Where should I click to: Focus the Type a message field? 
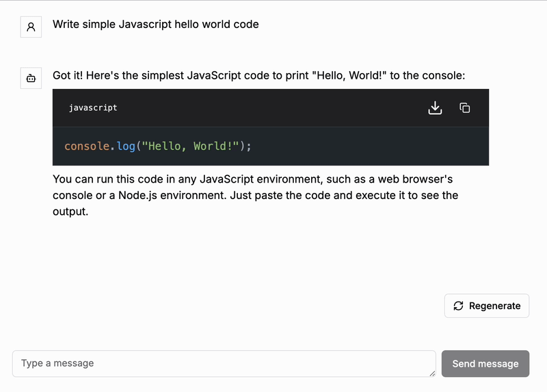[224, 363]
